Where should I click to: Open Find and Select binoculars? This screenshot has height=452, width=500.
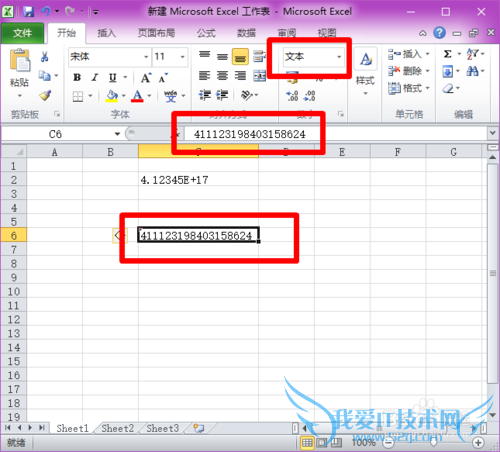473,71
